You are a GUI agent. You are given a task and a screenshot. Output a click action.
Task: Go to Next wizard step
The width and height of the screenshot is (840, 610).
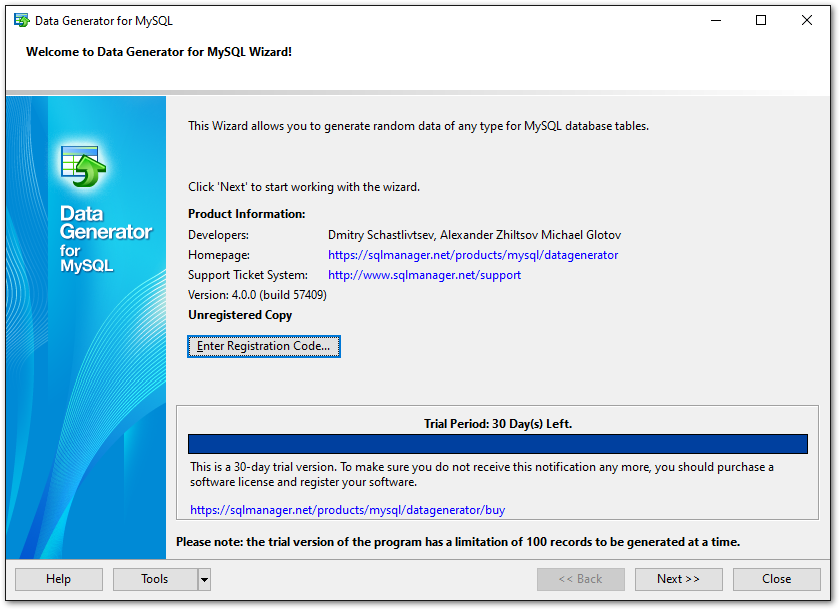pos(678,579)
